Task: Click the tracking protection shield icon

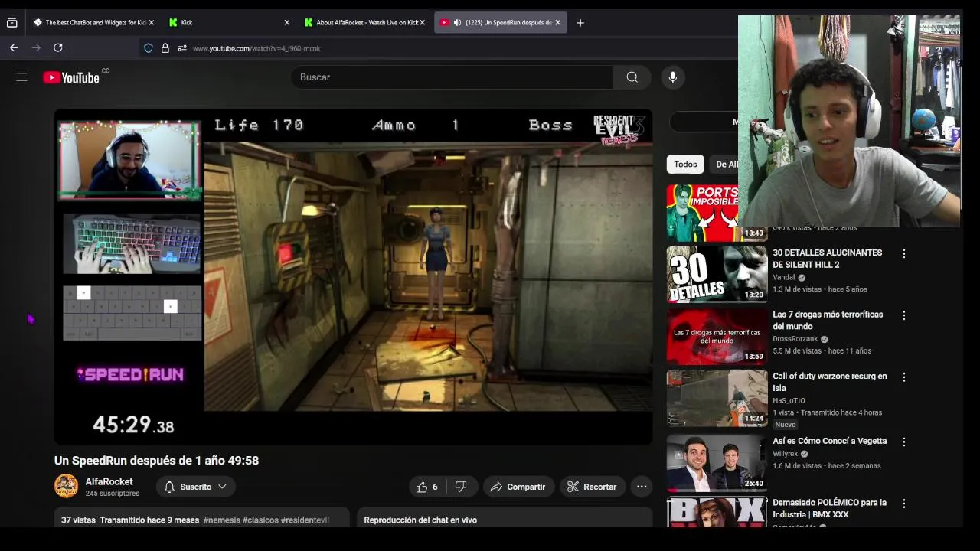Action: pyautogui.click(x=149, y=48)
